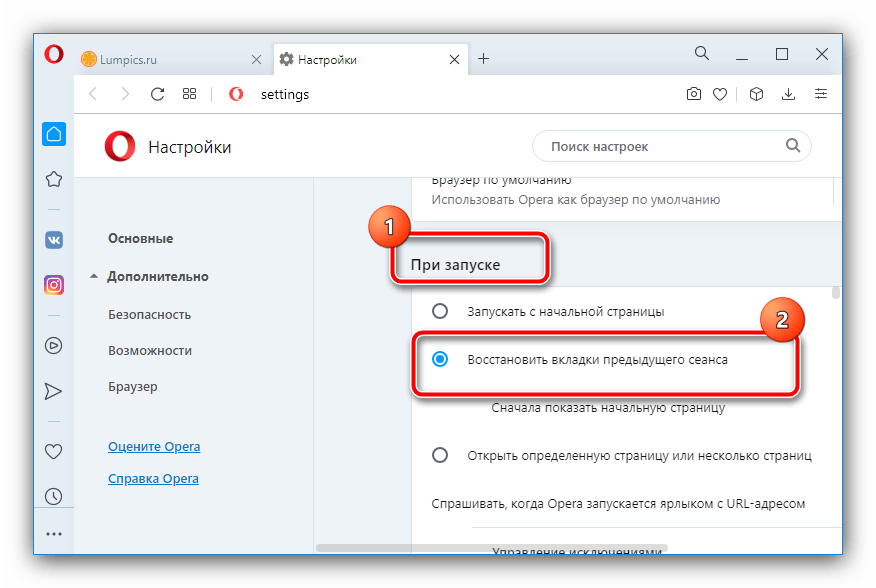Viewport: 876px width, 588px height.
Task: Open sidebar History clock icon
Action: click(x=54, y=496)
